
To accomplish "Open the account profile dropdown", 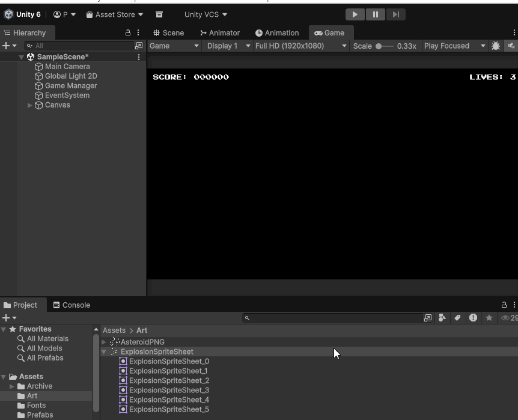I will coord(65,14).
